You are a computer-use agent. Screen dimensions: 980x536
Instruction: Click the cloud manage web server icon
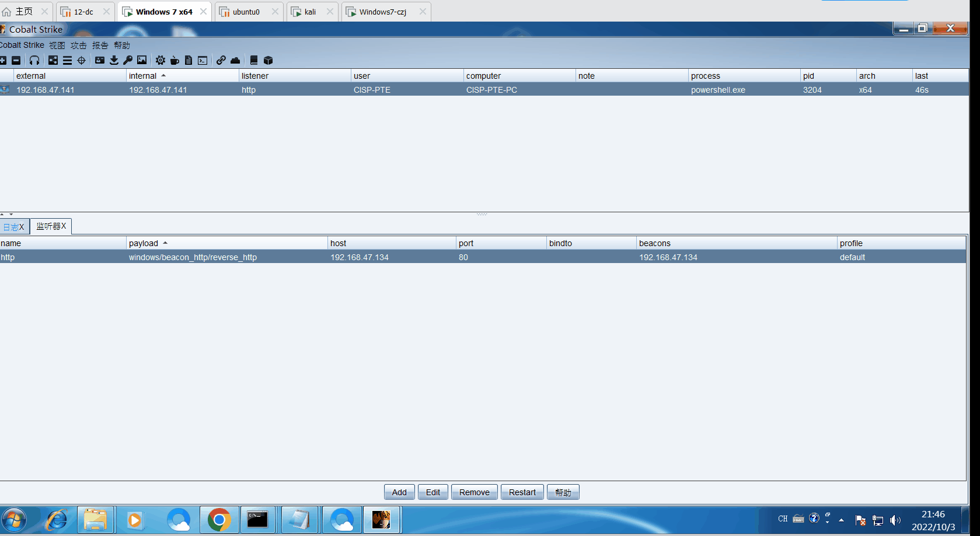235,60
